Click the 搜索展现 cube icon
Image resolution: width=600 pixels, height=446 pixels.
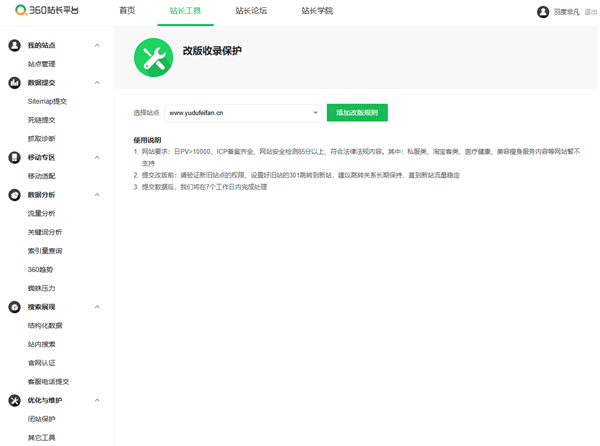pyautogui.click(x=15, y=307)
